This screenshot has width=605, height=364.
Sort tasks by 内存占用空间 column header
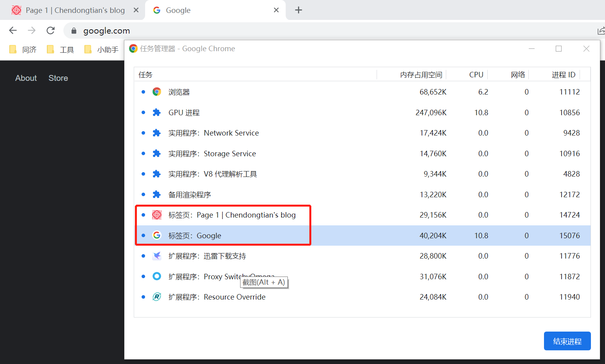[421, 75]
